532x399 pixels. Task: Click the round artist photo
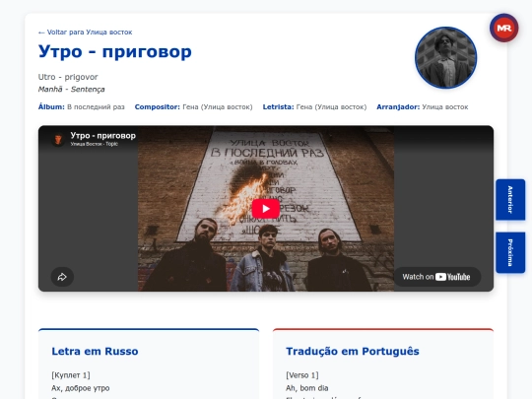click(445, 58)
